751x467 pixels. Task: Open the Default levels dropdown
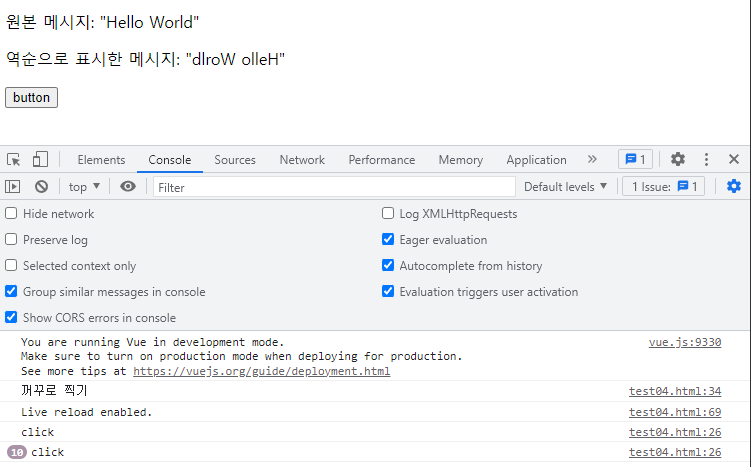click(565, 186)
